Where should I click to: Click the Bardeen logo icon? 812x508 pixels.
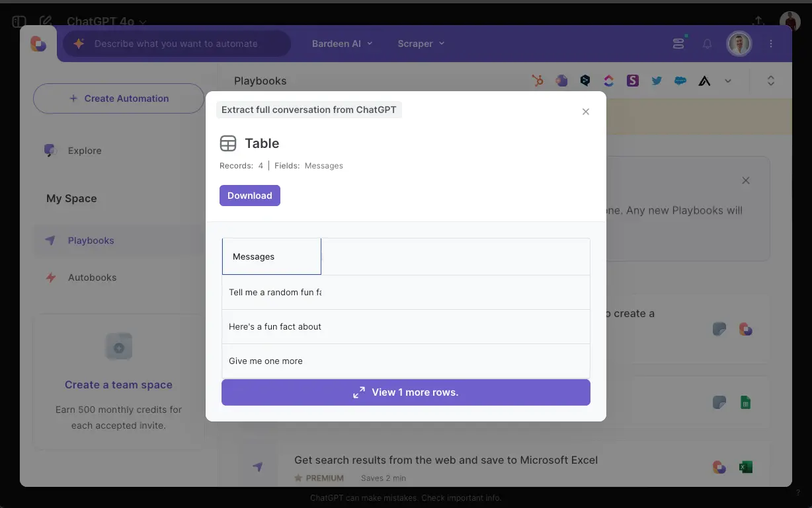[x=38, y=44]
